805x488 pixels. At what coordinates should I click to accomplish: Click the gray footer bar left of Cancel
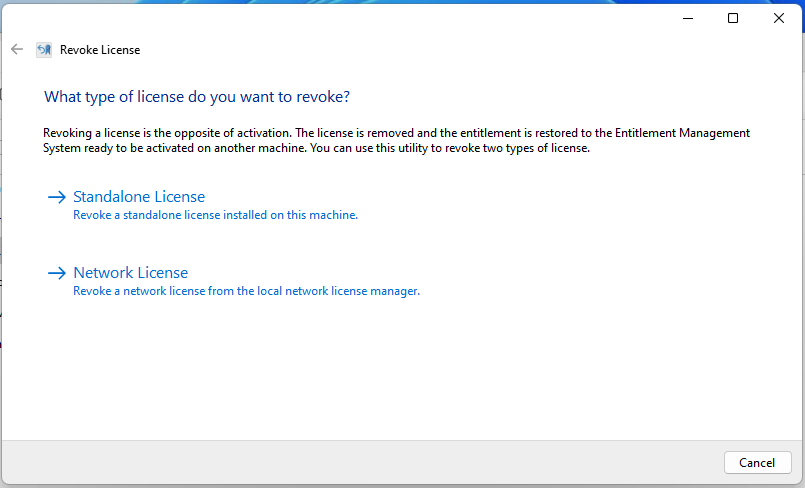[x=360, y=462]
